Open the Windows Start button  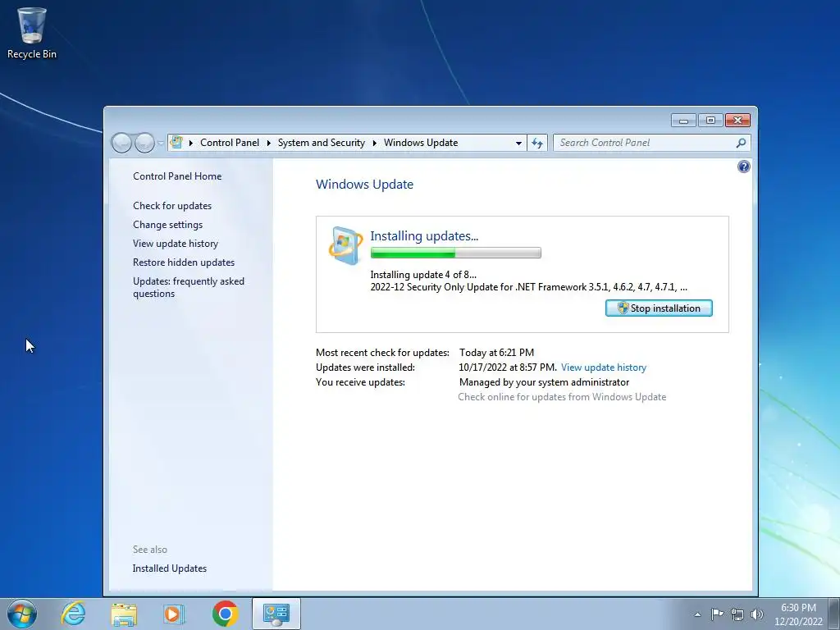pyautogui.click(x=22, y=614)
